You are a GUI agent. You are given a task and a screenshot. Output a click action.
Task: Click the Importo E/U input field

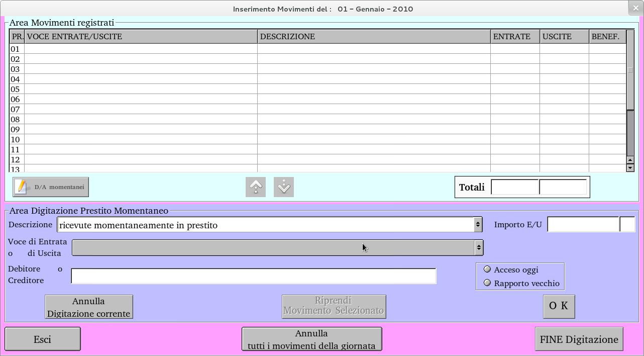click(583, 225)
